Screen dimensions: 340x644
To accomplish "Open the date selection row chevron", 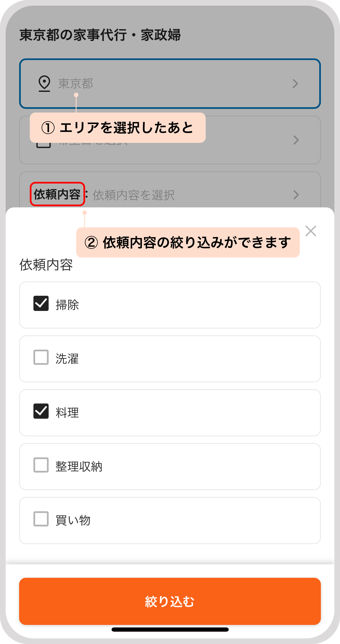I will (296, 140).
